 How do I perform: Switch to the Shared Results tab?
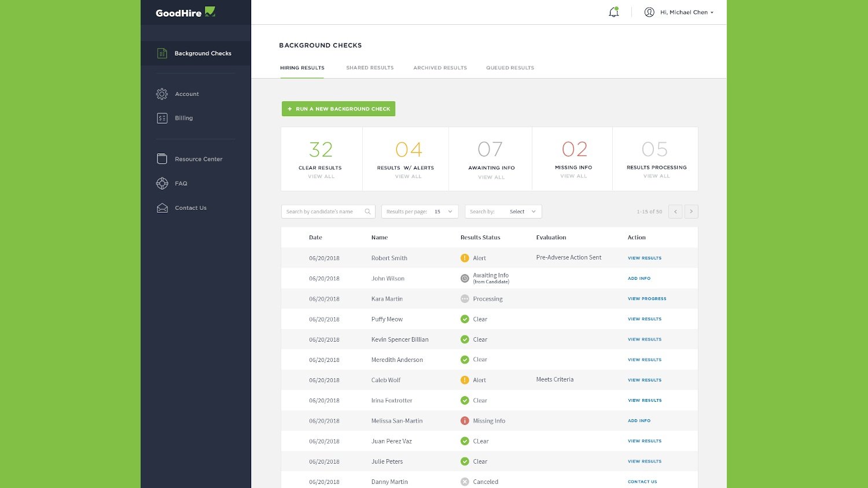[x=370, y=68]
